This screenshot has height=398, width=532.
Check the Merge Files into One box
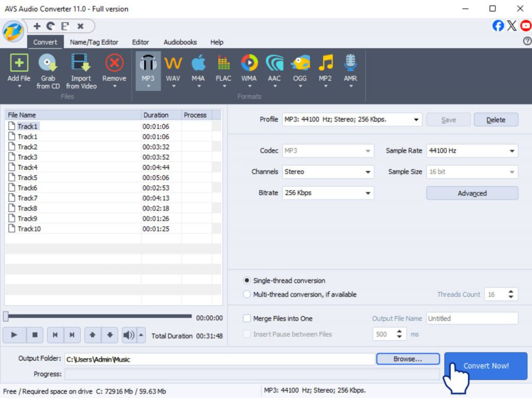coord(247,319)
